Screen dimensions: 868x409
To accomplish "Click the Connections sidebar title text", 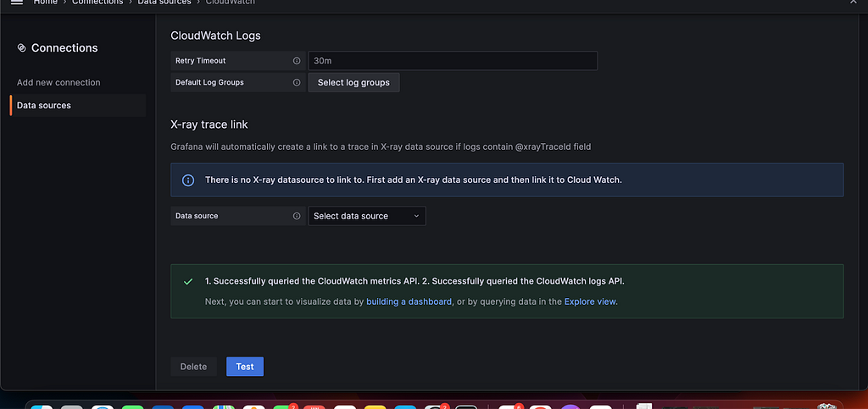I will click(64, 48).
